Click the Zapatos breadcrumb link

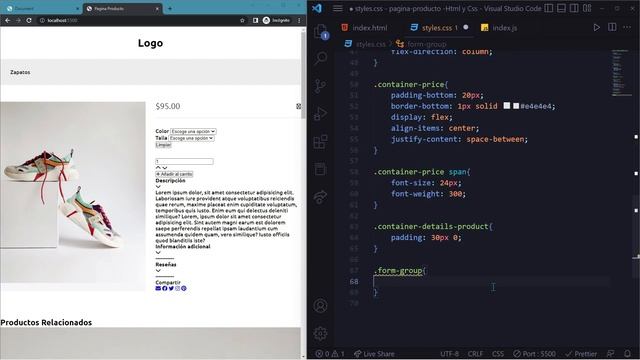coord(20,72)
